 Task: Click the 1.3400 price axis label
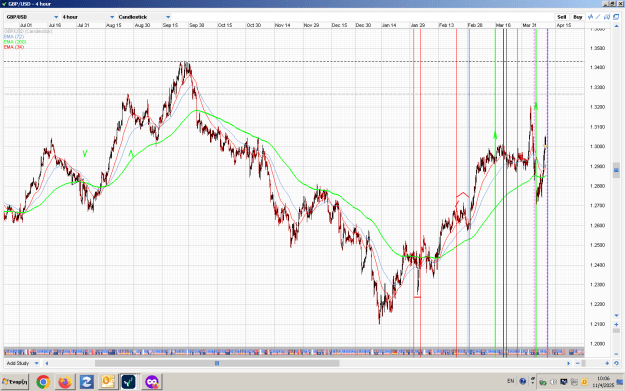[597, 67]
